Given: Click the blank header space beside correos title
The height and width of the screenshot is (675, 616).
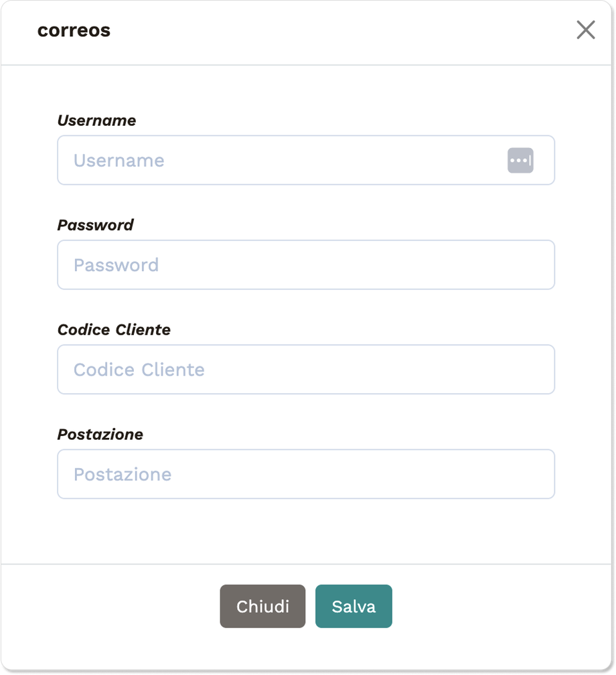Looking at the screenshot, I should 335,31.
